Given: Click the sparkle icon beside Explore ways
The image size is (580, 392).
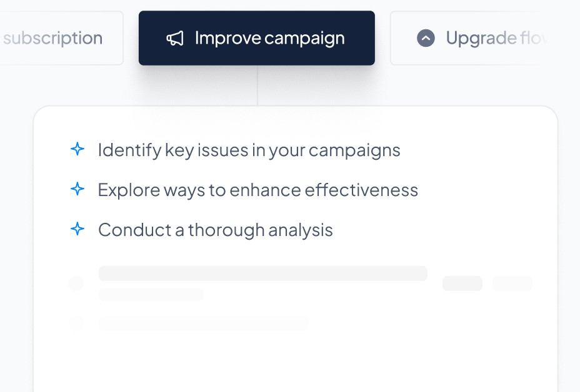Looking at the screenshot, I should [77, 189].
